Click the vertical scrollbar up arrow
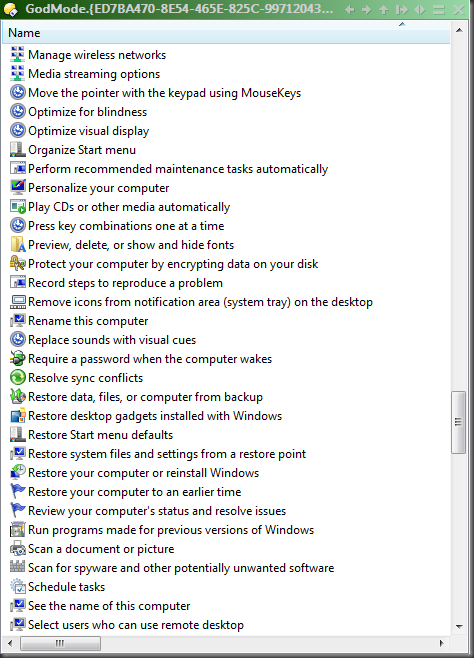The width and height of the screenshot is (474, 658). [x=459, y=30]
